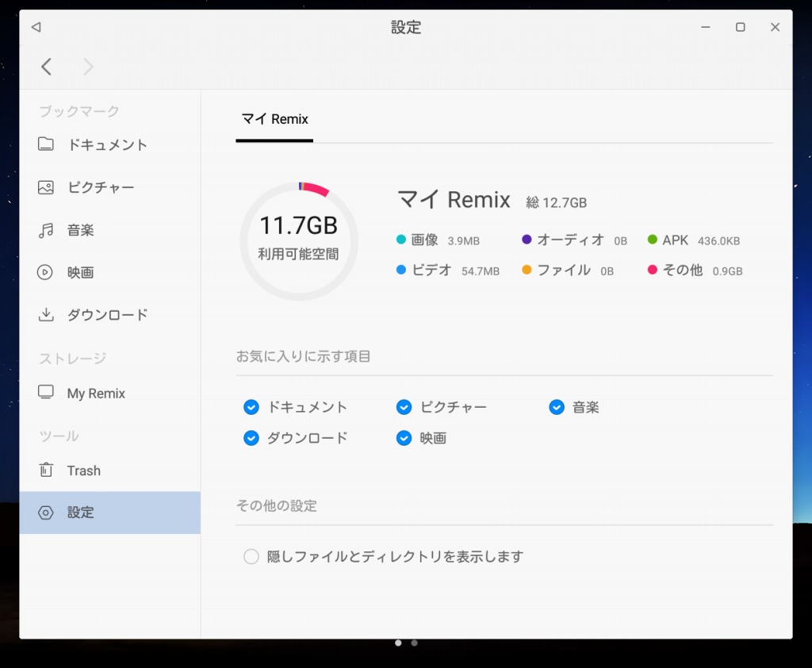Click the 映画 play circle icon
812x668 pixels.
[x=45, y=272]
